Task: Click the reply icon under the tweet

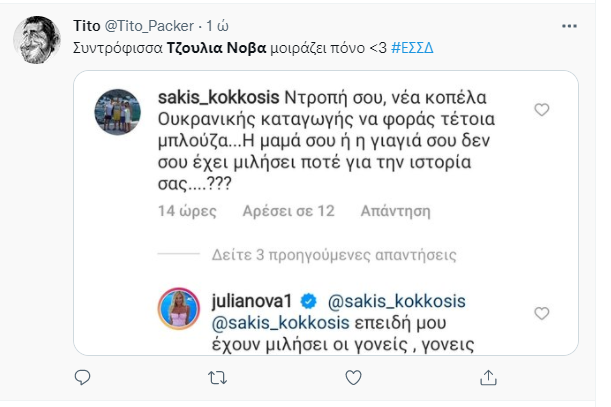Action: (83, 378)
